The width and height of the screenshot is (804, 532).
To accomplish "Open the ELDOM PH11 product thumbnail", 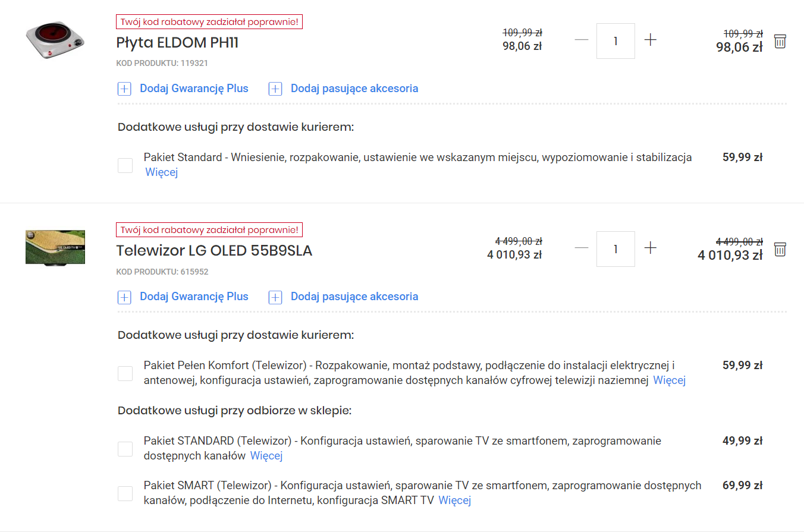I will tap(55, 40).
